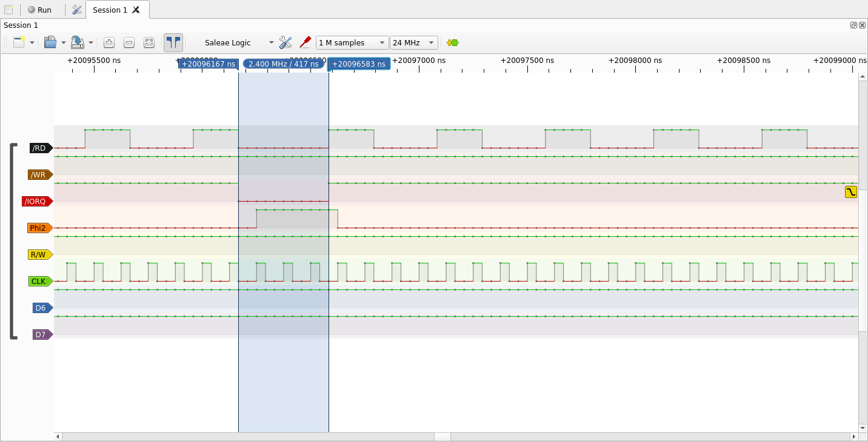868x442 pixels.
Task: Click the vertical scrollbar thumb
Action: coord(863,261)
